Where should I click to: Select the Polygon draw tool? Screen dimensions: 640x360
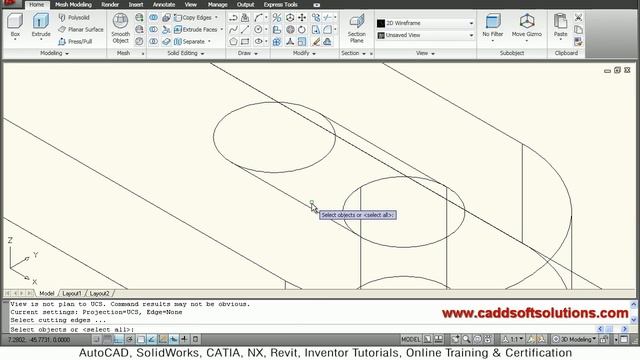(233, 41)
